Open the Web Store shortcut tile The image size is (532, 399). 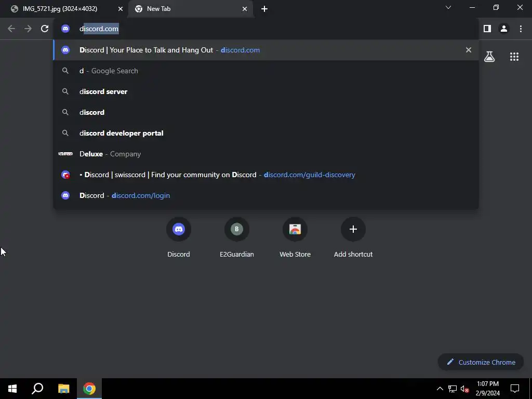point(295,237)
